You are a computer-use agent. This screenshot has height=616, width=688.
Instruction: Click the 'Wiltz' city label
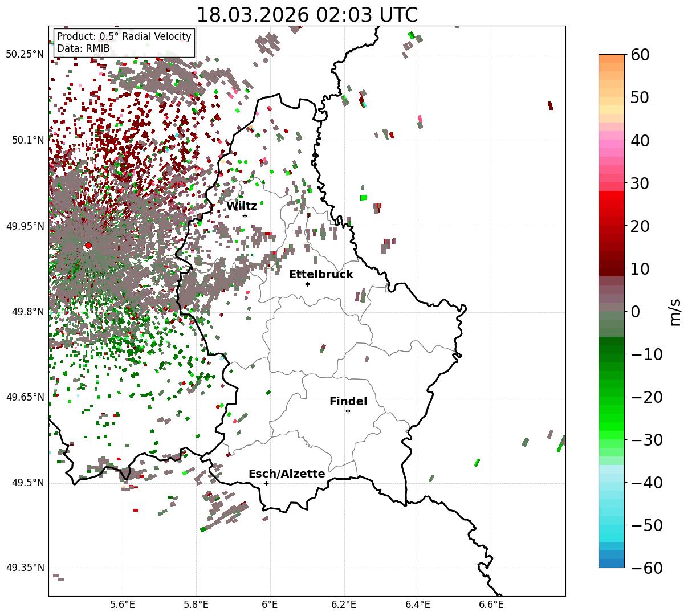[x=242, y=206]
